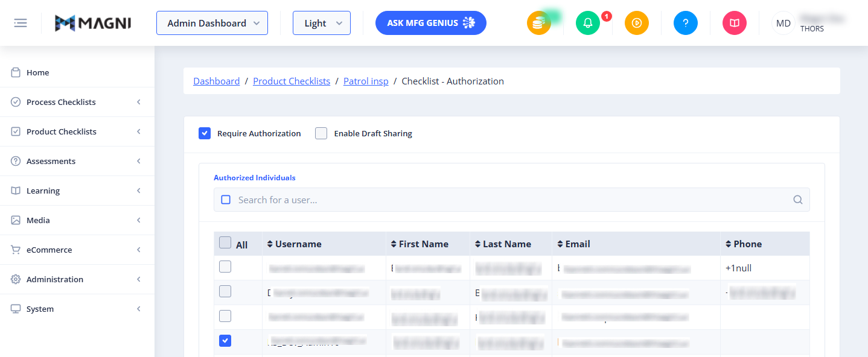Expand Media chevron
This screenshot has width=868, height=357.
(139, 220)
